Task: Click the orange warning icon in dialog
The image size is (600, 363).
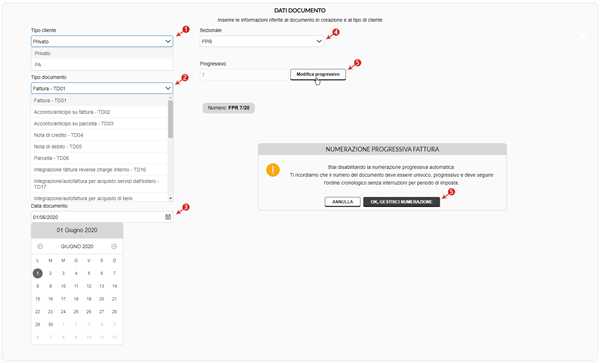Action: click(x=273, y=170)
